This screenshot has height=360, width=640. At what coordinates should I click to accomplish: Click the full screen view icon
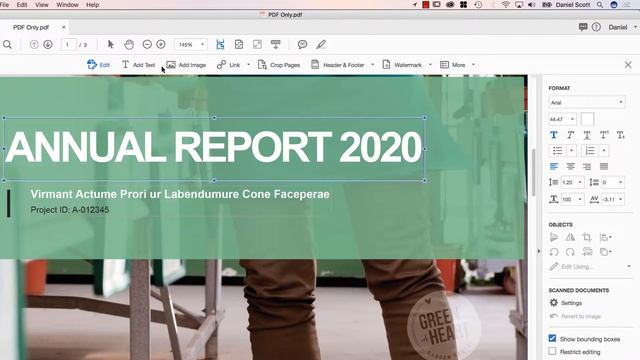[257, 44]
